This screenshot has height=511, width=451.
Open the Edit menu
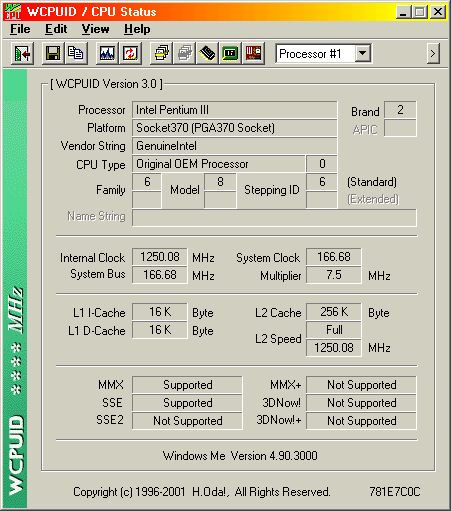tap(56, 29)
